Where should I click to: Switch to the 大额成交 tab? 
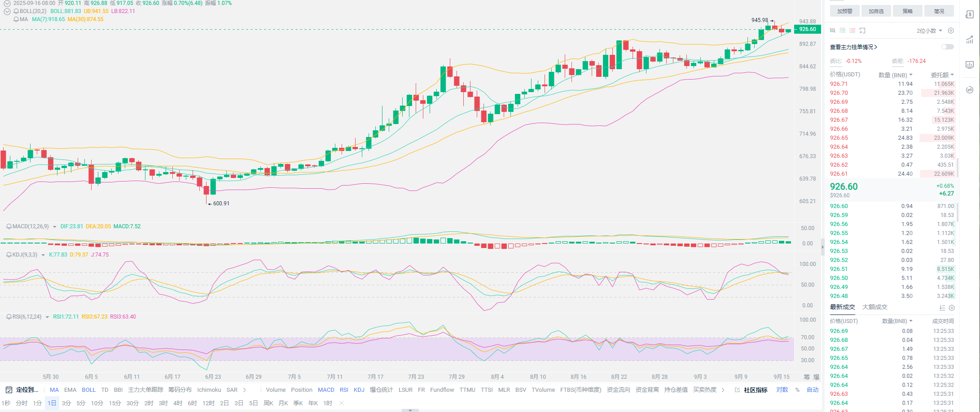(875, 307)
